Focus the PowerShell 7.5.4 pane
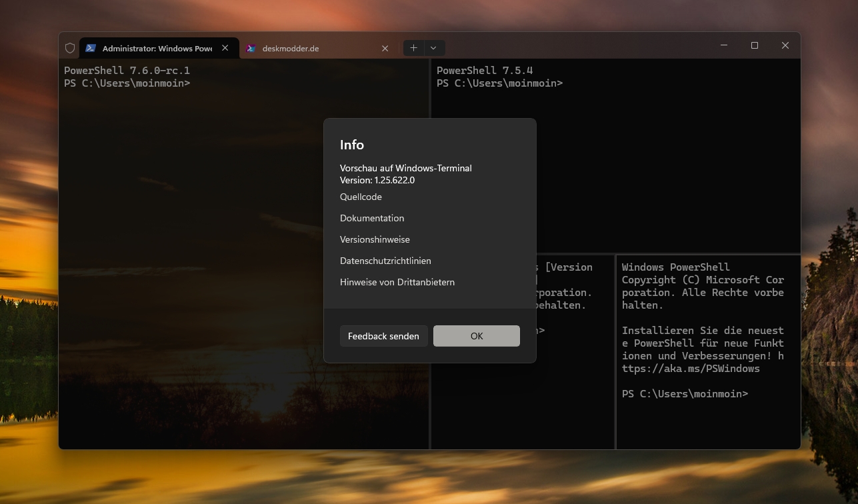The height and width of the screenshot is (504, 858). click(667, 167)
